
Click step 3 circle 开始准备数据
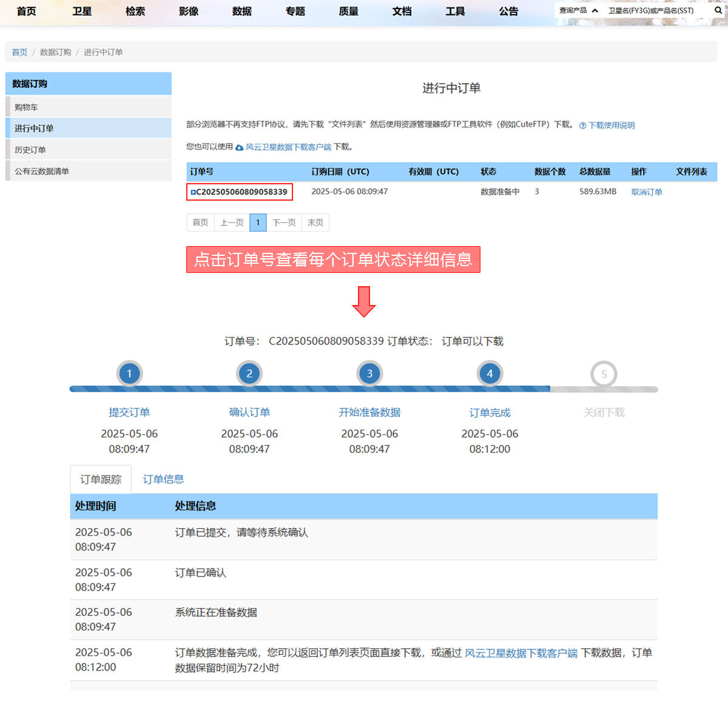pyautogui.click(x=369, y=373)
